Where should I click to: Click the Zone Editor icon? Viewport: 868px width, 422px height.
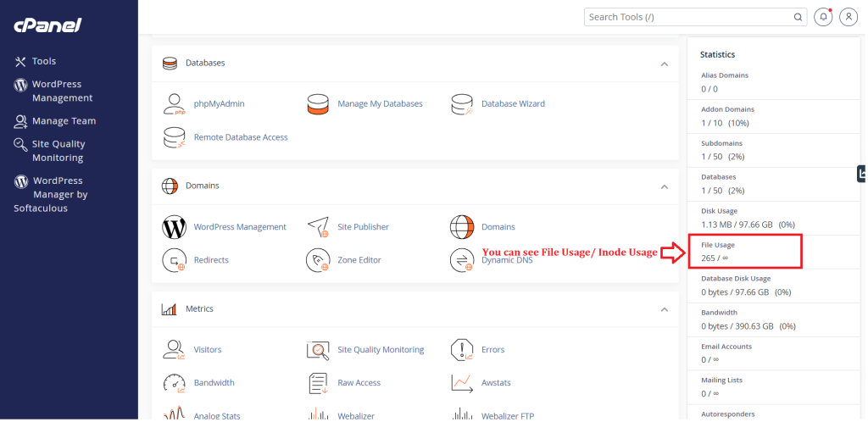(x=319, y=260)
